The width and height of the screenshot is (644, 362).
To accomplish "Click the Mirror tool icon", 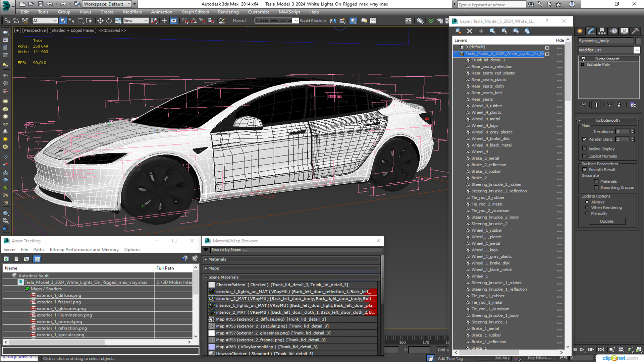I will click(x=333, y=21).
